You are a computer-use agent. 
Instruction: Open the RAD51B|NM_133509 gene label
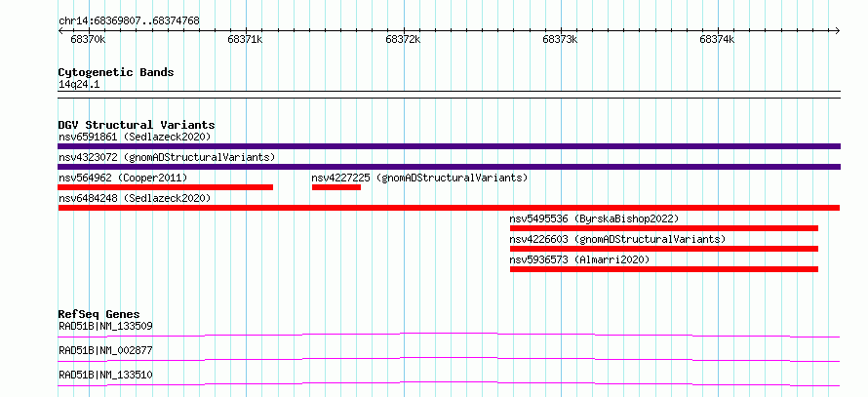105,326
